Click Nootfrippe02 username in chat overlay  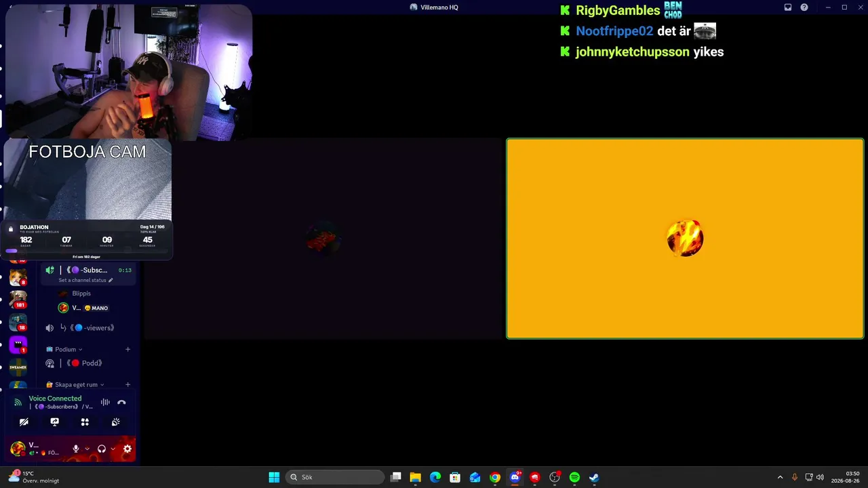pos(614,31)
